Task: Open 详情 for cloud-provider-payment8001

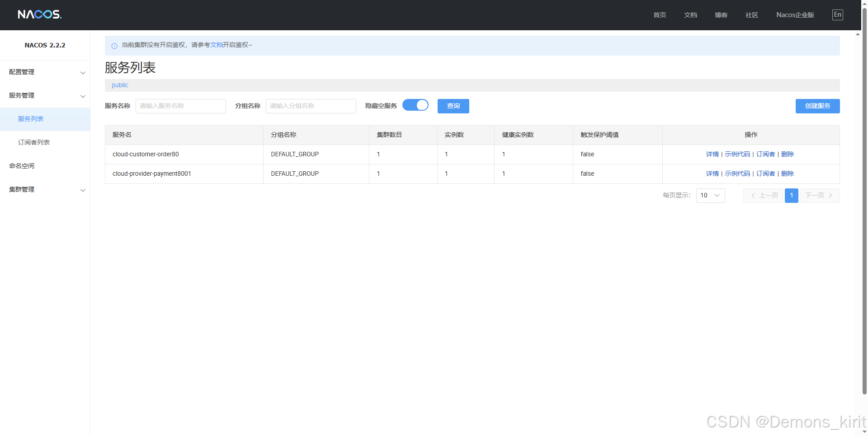Action: 712,174
